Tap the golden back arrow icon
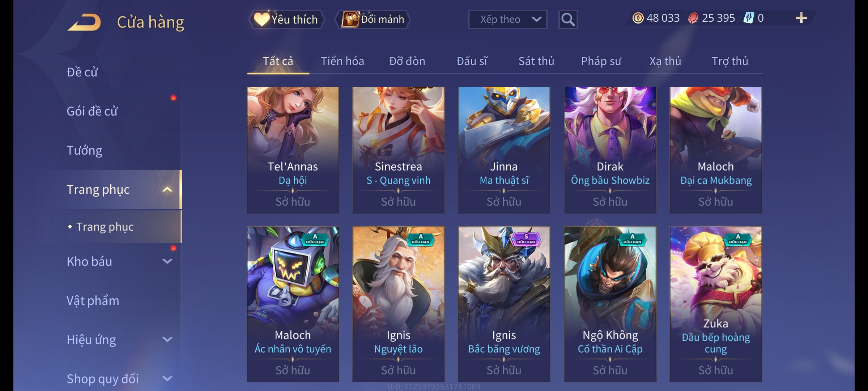Image resolution: width=868 pixels, height=391 pixels. [84, 22]
